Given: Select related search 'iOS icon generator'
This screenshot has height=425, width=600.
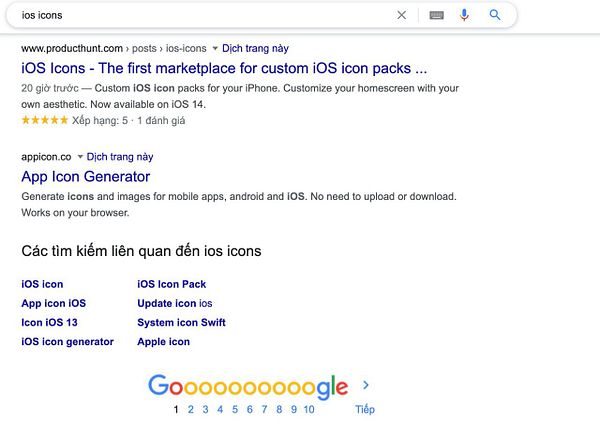Looking at the screenshot, I should click(x=67, y=342).
